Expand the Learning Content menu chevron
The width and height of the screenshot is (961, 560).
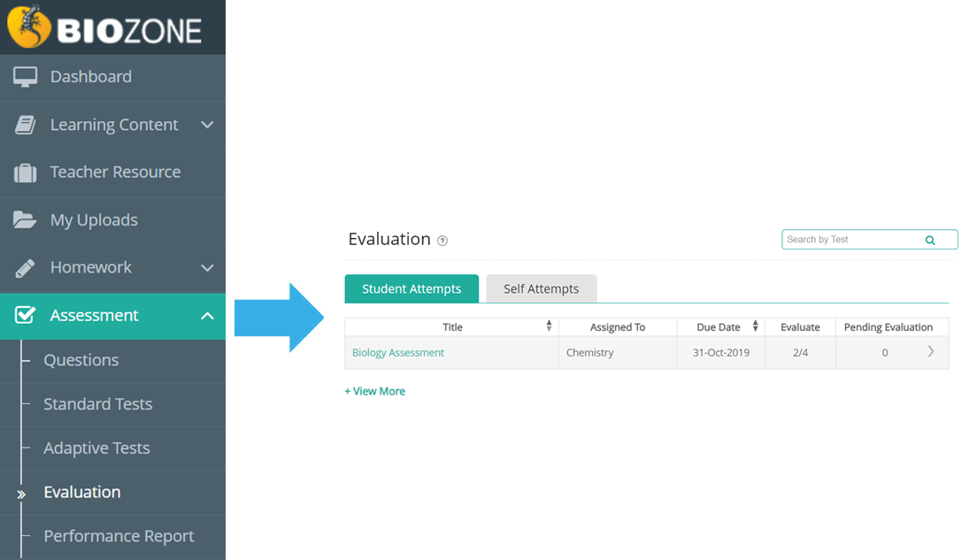tap(207, 125)
